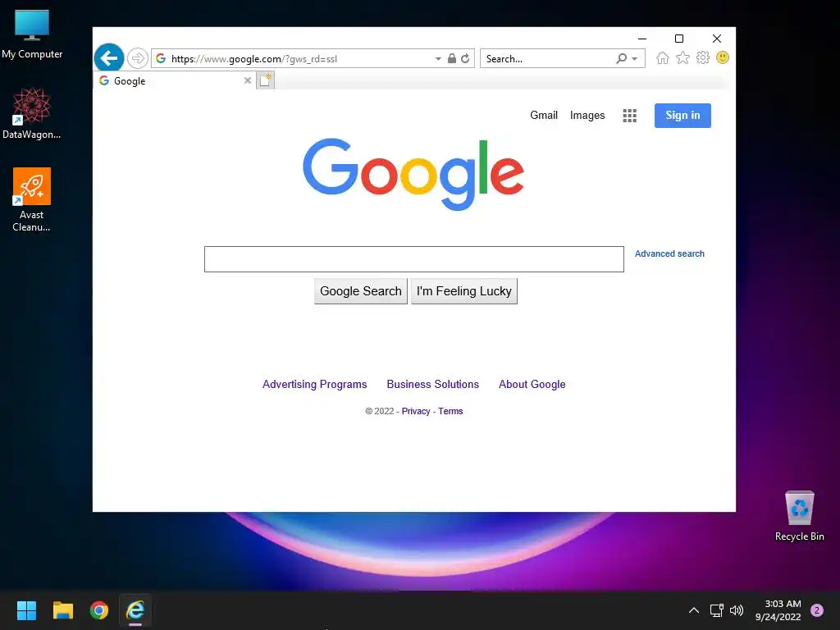Open the Windows Start menu
The image size is (840, 630).
click(x=26, y=610)
